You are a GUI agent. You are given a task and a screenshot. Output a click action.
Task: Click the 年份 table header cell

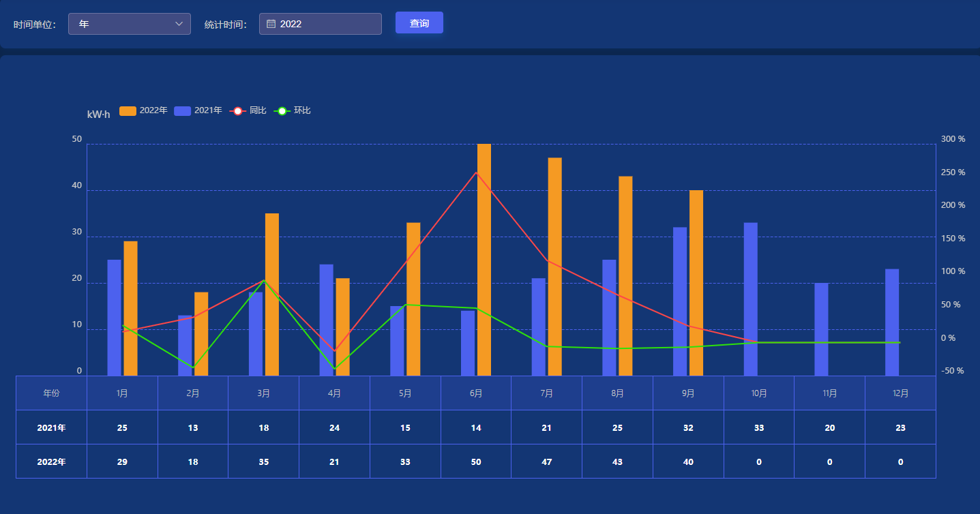click(x=51, y=393)
